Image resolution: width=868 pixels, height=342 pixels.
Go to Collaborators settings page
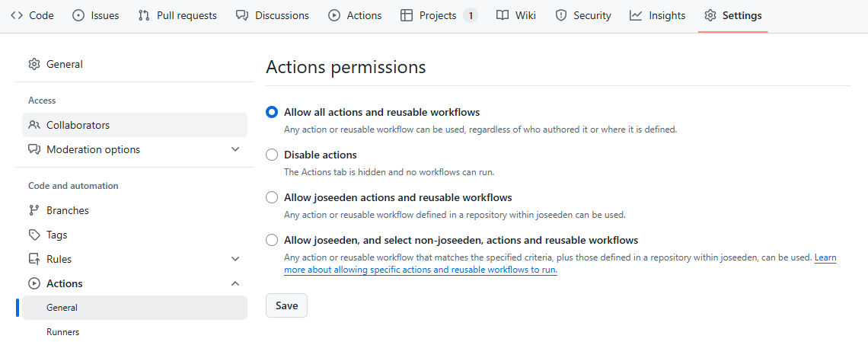pyautogui.click(x=135, y=125)
